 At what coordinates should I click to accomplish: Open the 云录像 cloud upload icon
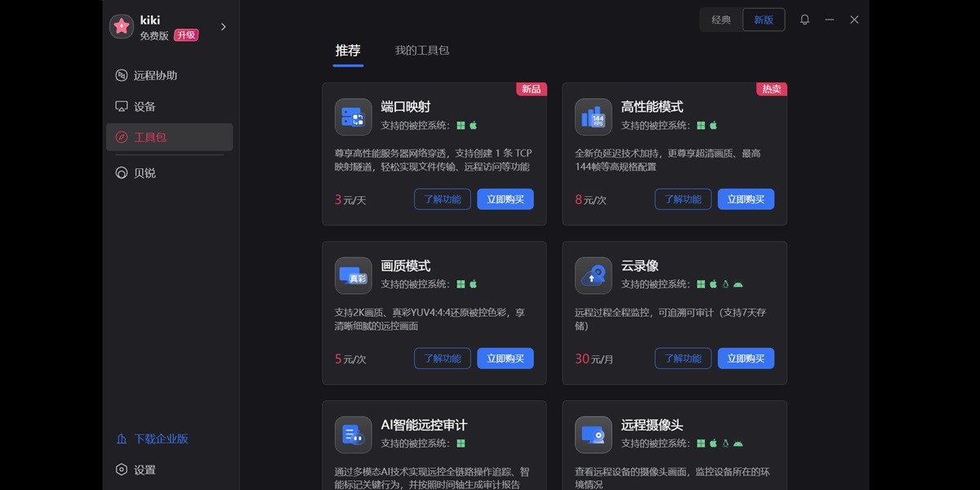[593, 275]
